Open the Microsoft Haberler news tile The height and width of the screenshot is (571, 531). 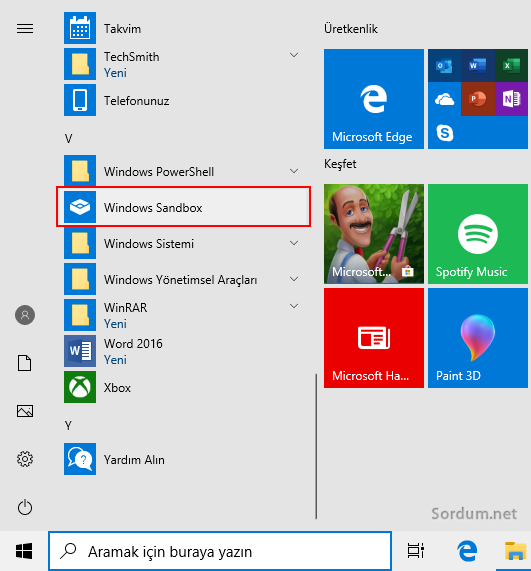pos(374,338)
